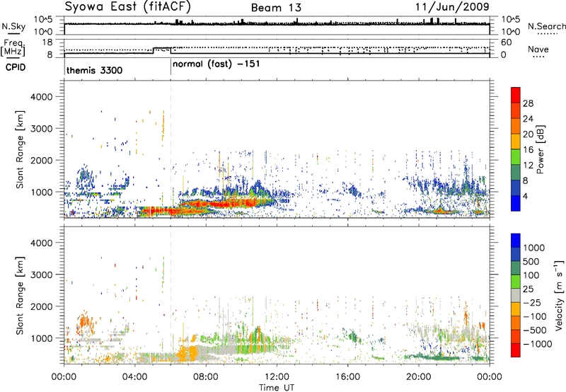Click the 3000 km tick of velocity panel
566x392 pixels.
click(x=41, y=275)
